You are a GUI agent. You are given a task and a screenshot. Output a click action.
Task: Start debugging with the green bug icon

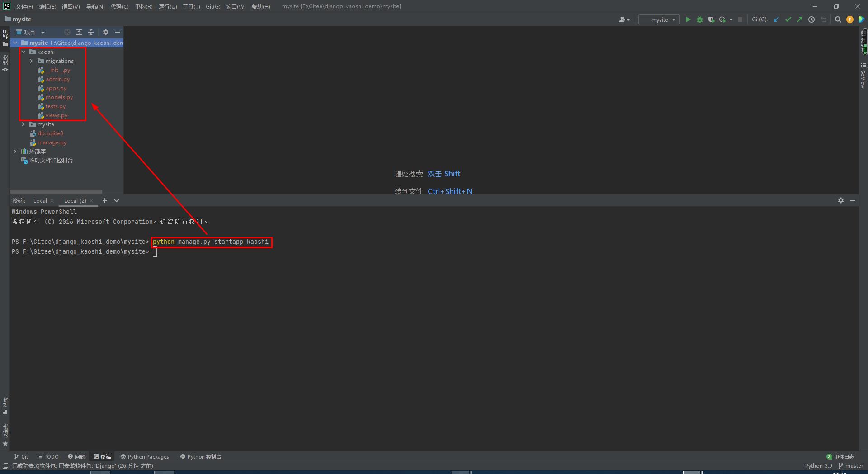(700, 19)
